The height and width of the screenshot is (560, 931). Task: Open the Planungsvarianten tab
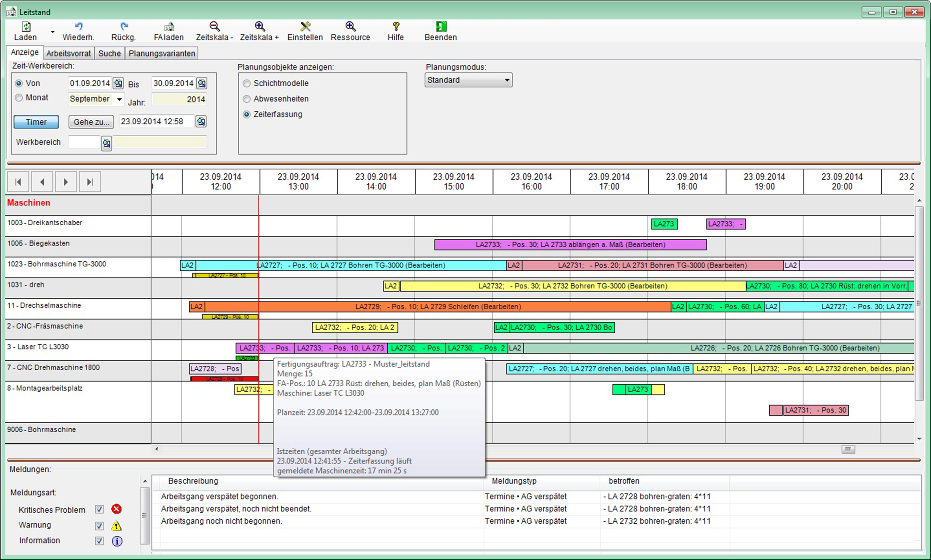click(162, 54)
